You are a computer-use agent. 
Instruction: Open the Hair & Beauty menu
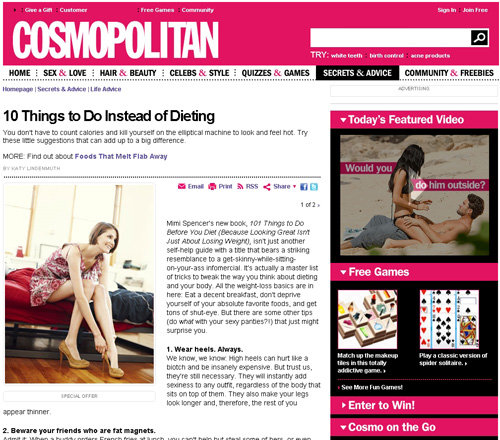(x=128, y=73)
